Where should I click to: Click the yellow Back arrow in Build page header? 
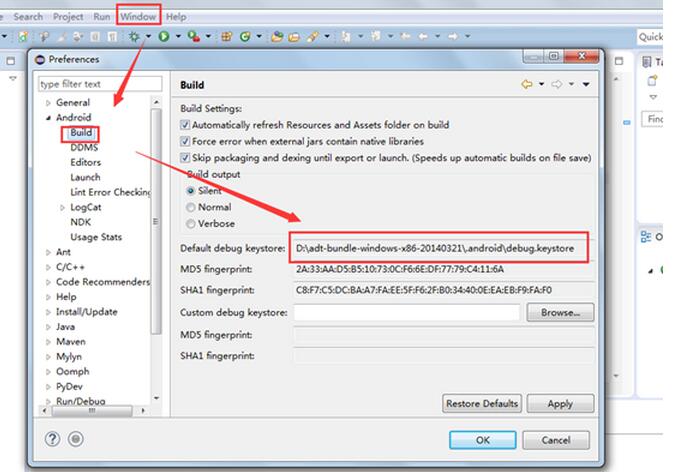(527, 84)
